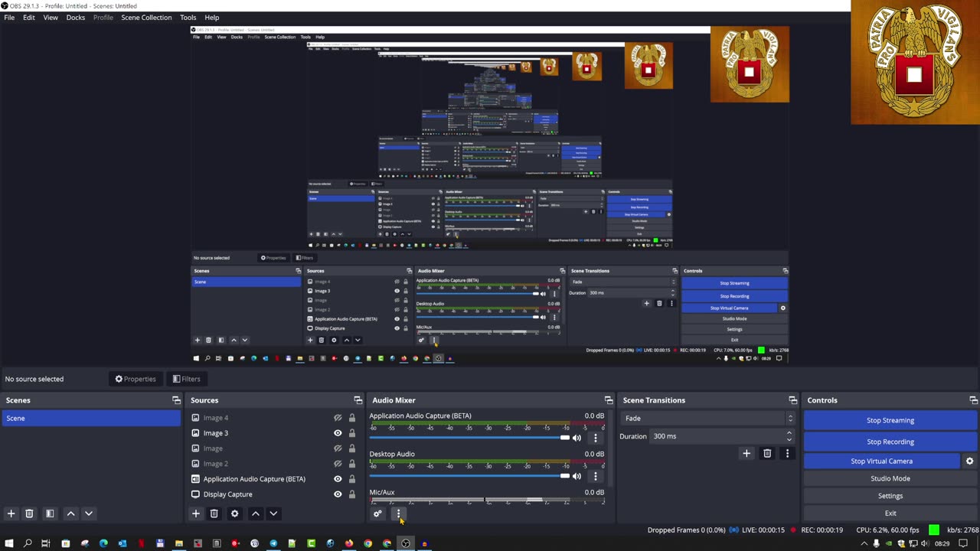Open the Windows Start button

9,543
